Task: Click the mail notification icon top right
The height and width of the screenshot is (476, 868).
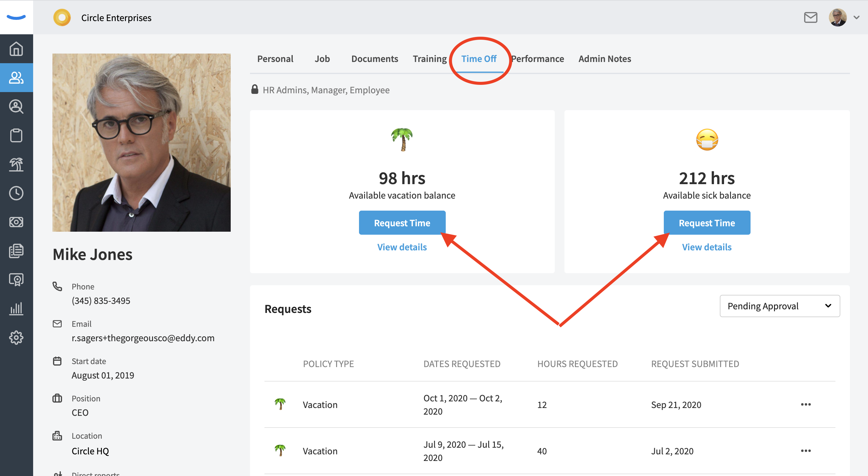Action: click(810, 17)
